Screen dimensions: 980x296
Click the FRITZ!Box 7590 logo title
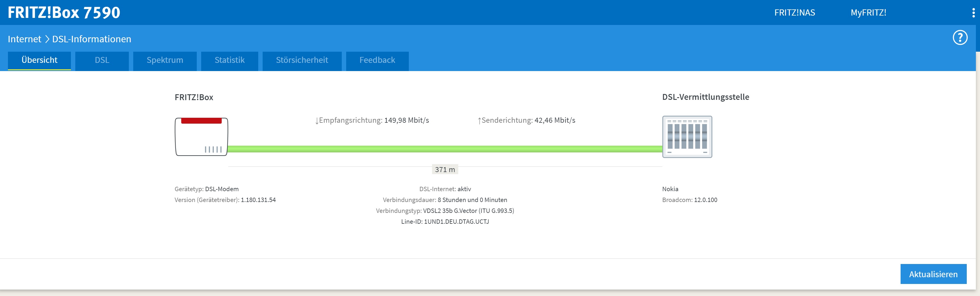[x=64, y=13]
